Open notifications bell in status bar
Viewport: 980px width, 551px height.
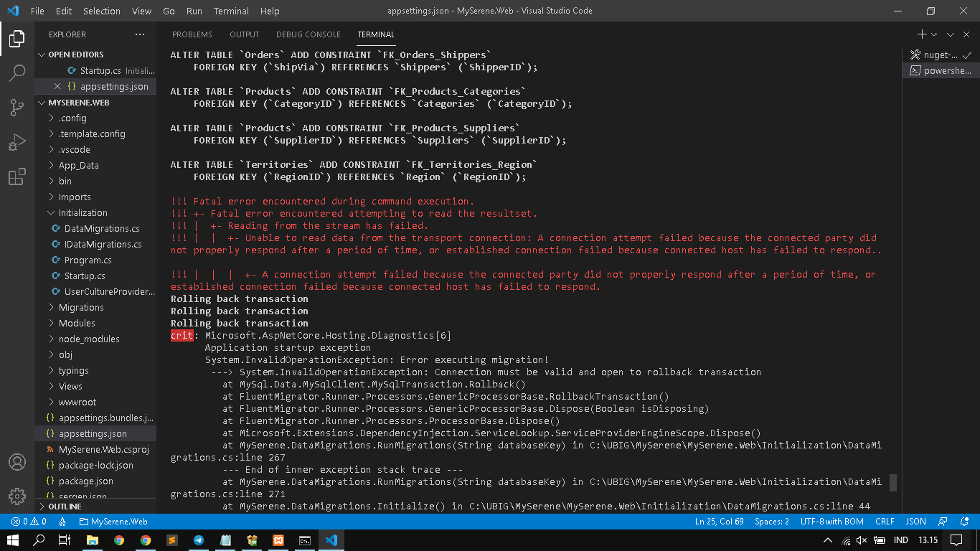(965, 522)
